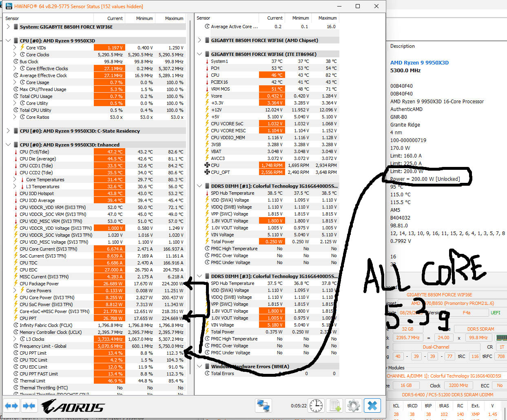The width and height of the screenshot is (507, 420).
Task: Collapse the AMD Ryzen 9 9950X3D: Enhanced group
Action: click(8, 145)
